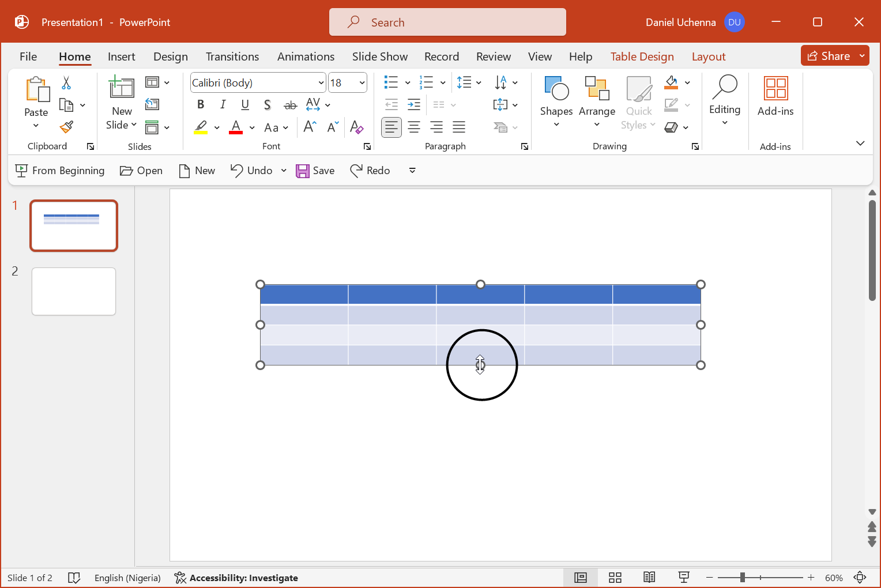Start slideshow From Beginning

(x=59, y=170)
